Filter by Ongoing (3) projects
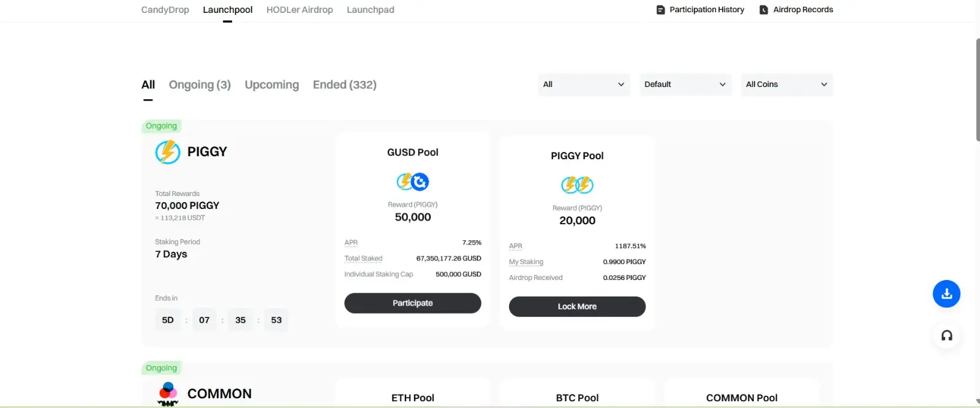The width and height of the screenshot is (980, 408). coord(200,85)
